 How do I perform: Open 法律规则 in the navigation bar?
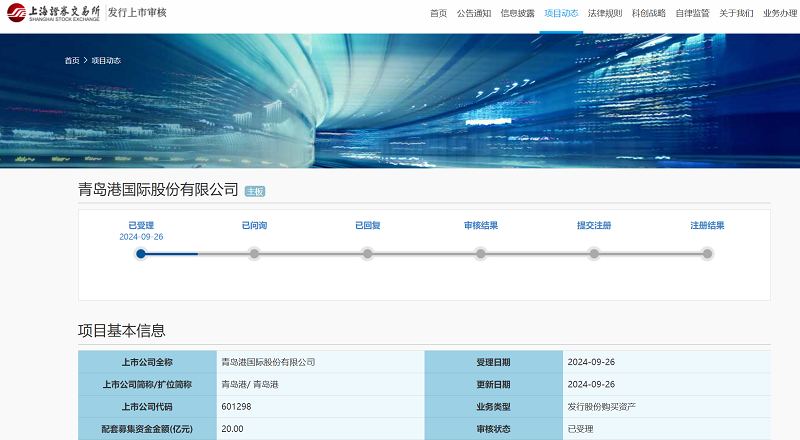605,13
